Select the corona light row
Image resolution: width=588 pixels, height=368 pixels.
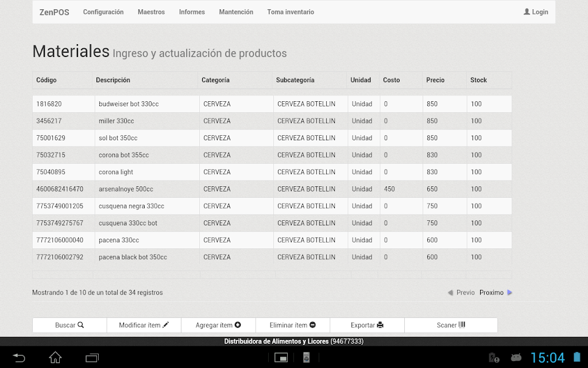[272, 172]
